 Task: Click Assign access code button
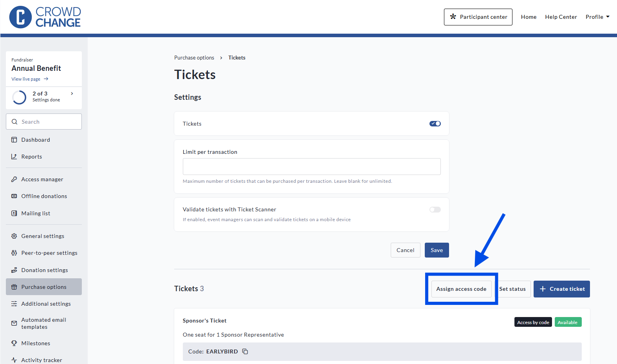[x=461, y=289]
